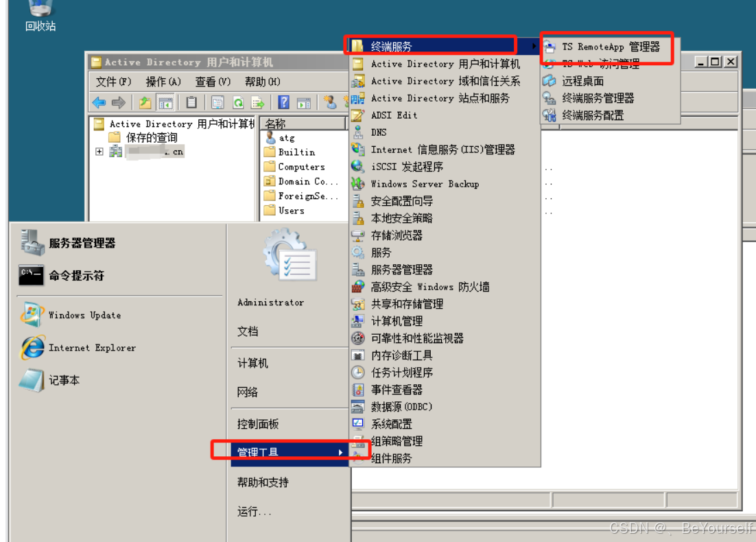Image resolution: width=756 pixels, height=542 pixels.
Task: Open 组件服务
Action: pos(444,458)
